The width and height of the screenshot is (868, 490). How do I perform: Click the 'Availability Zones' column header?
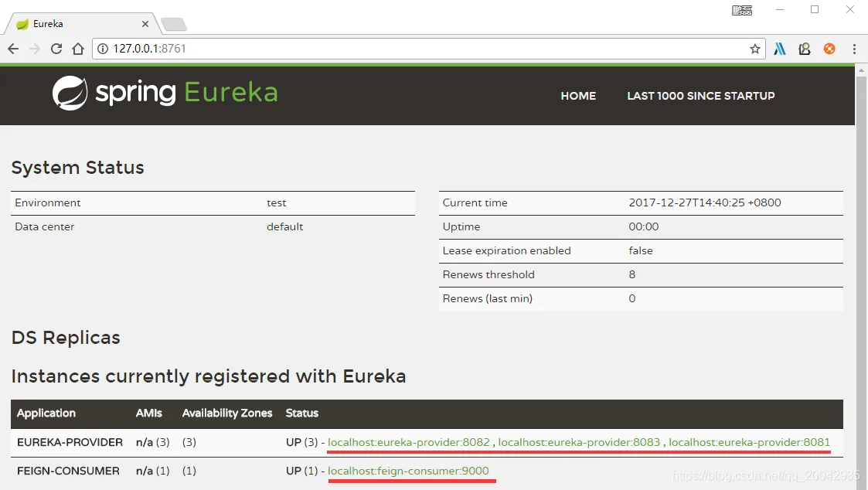coord(227,413)
